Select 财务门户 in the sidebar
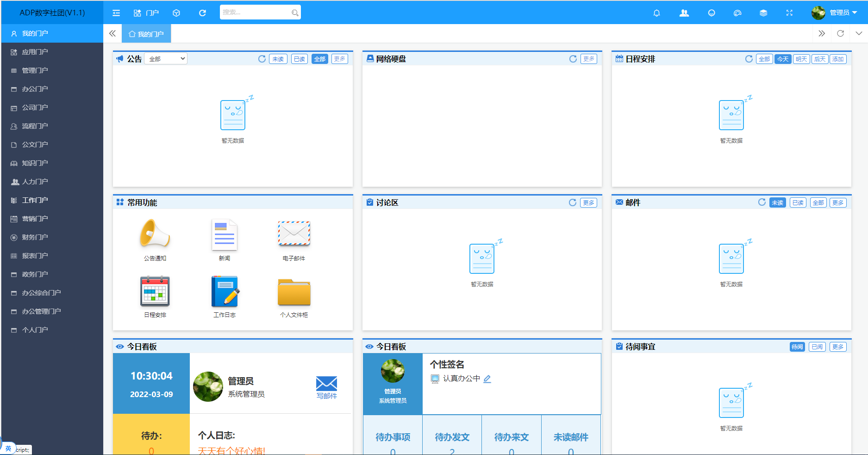 [x=35, y=237]
